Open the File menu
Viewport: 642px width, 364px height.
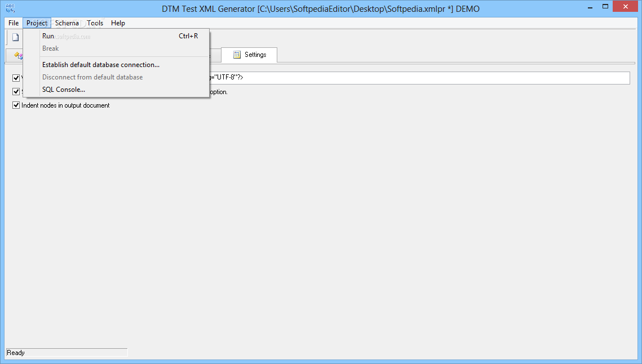coord(14,23)
